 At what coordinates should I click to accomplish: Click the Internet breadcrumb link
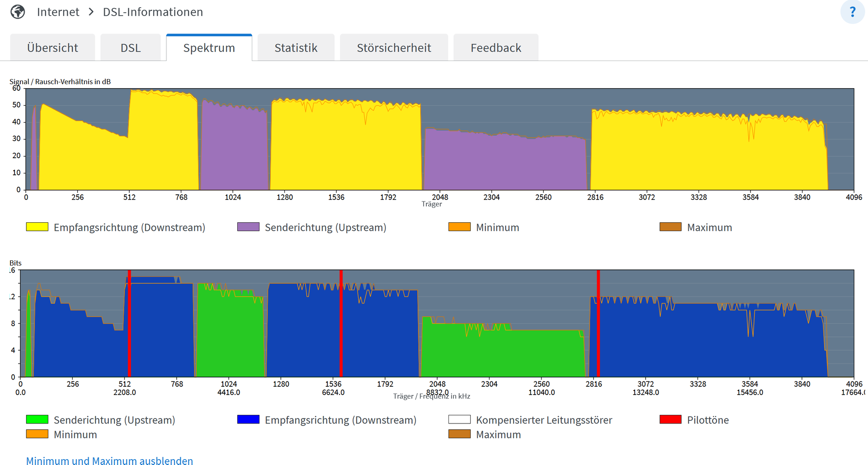(58, 12)
